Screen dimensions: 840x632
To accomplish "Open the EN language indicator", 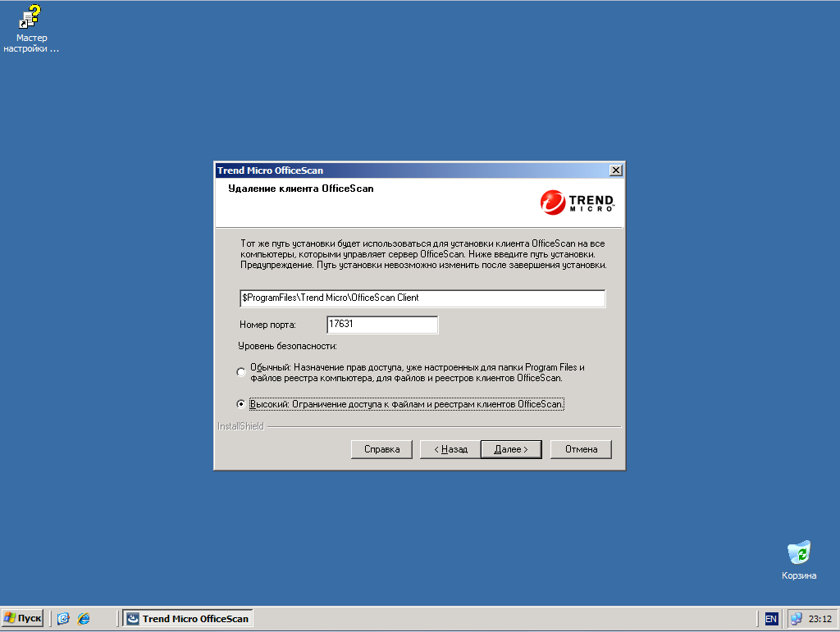I will coord(771,619).
